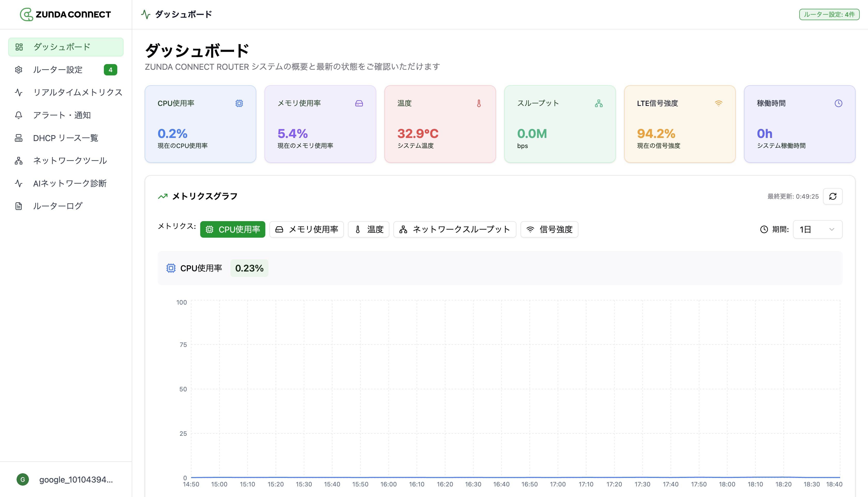Click the ルーター設定: 4件 button top right
The width and height of the screenshot is (868, 497).
(x=829, y=14)
